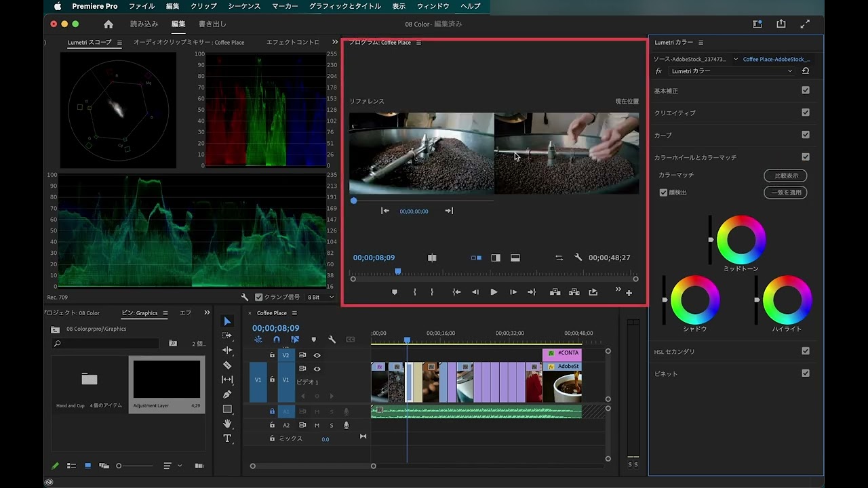This screenshot has width=868, height=488.
Task: Click the export frame camera icon
Action: 593,292
